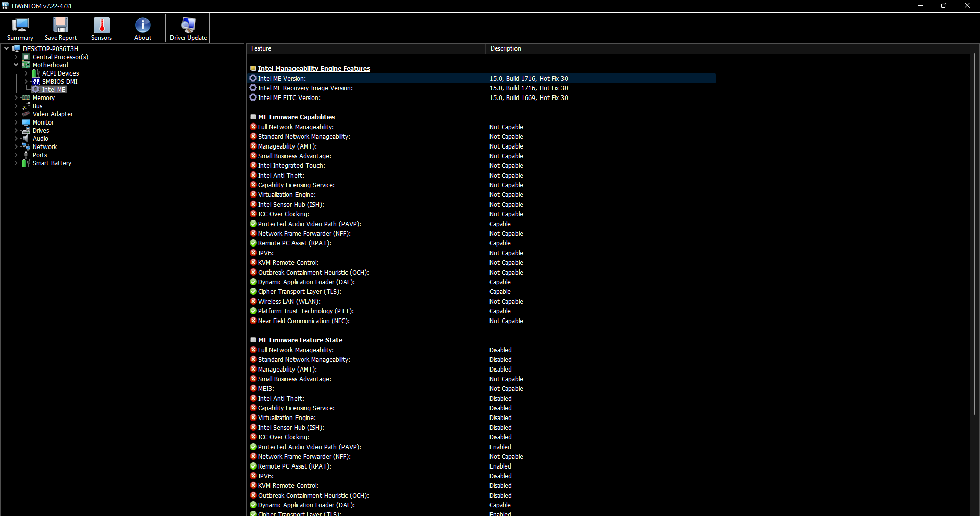Click the ME Firmware Feature State section icon
The width and height of the screenshot is (980, 516).
tap(253, 340)
